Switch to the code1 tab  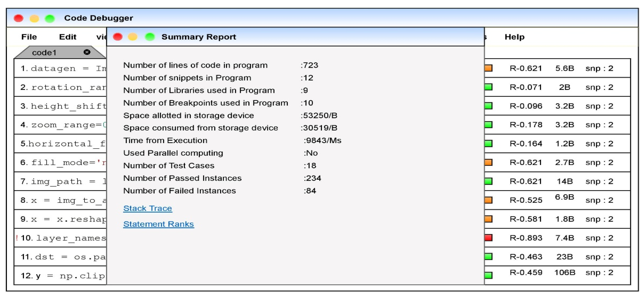44,53
